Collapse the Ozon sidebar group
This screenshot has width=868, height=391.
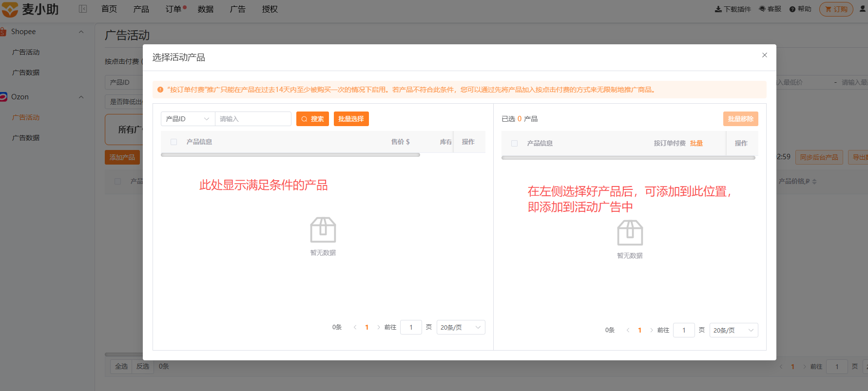[x=81, y=97]
